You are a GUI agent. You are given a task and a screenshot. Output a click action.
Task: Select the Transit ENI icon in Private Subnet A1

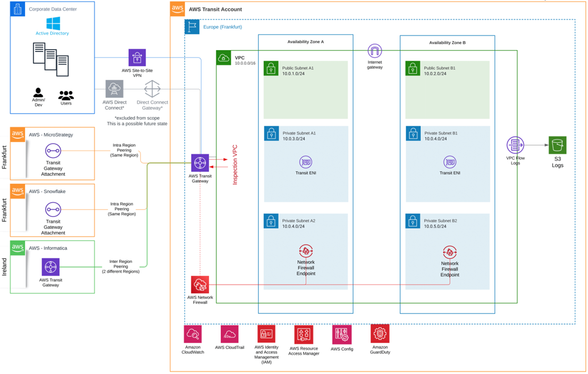(306, 162)
